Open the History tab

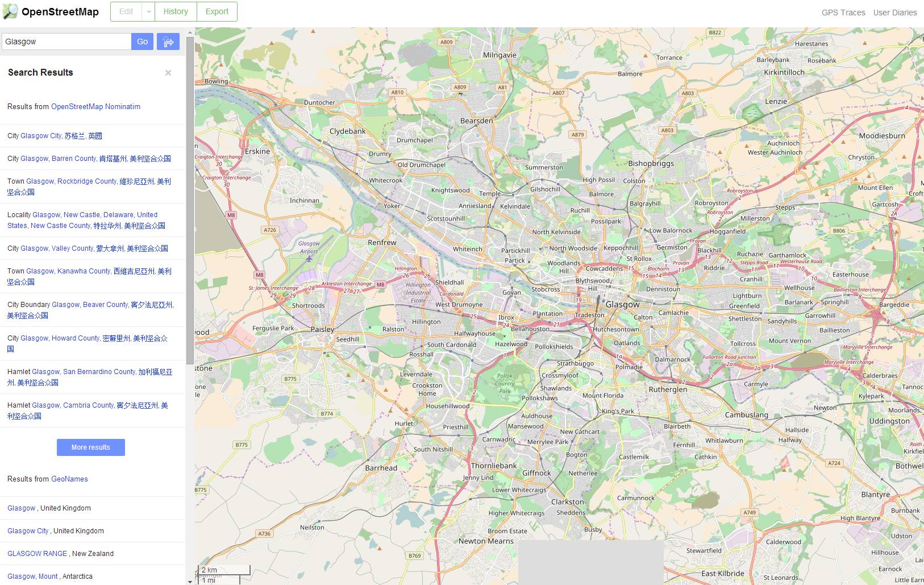(176, 11)
